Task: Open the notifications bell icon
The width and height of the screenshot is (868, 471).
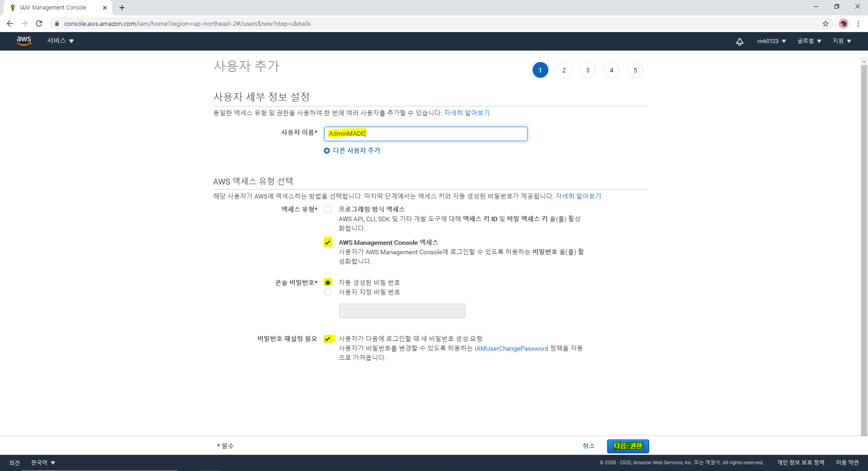Action: (x=740, y=42)
